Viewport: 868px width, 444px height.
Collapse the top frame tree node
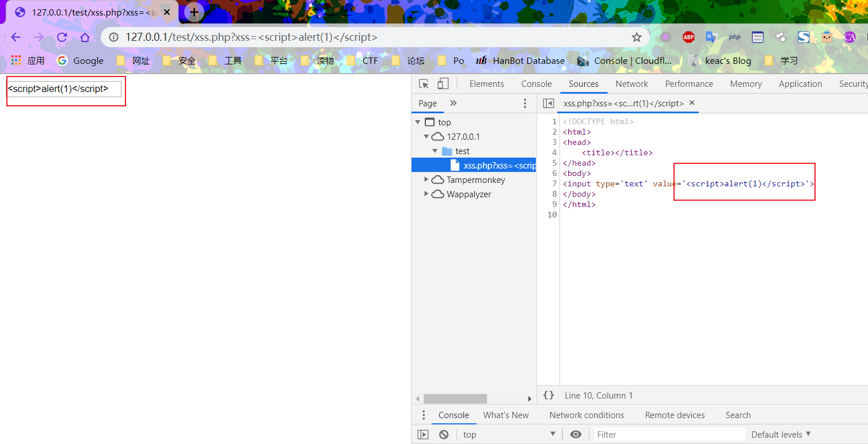click(x=418, y=123)
